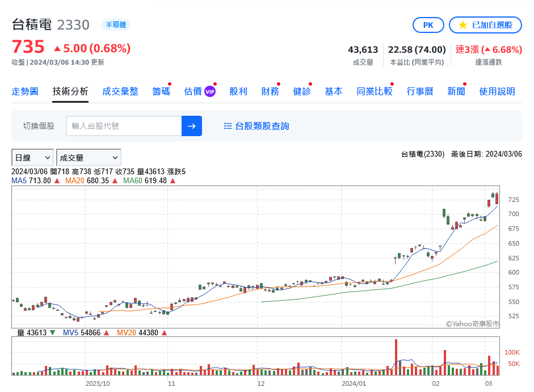Click the 台積電 stock name heading
Screen dimensions: 534x392
pos(32,24)
